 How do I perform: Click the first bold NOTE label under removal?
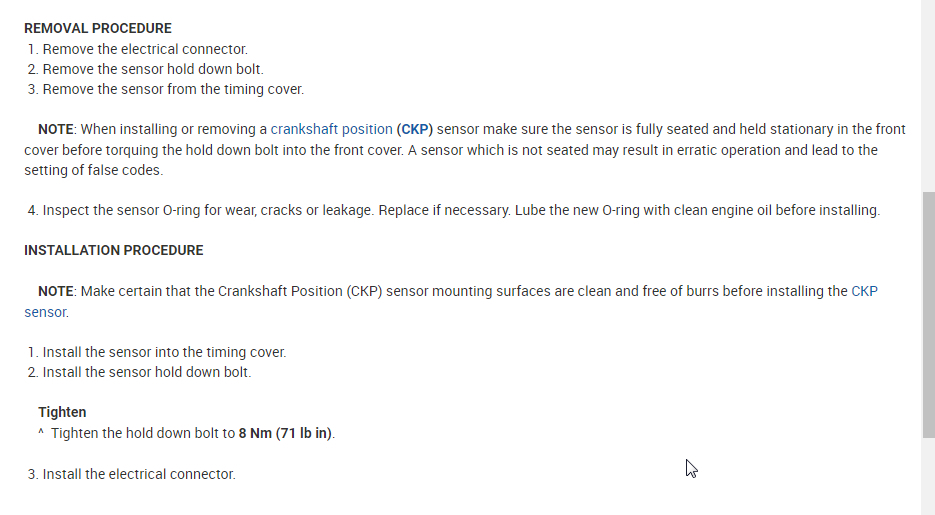pos(56,129)
